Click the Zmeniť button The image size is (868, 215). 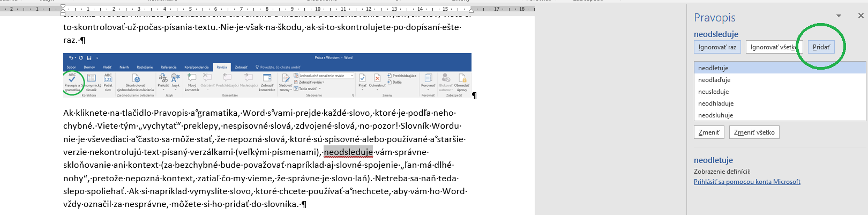pos(709,132)
